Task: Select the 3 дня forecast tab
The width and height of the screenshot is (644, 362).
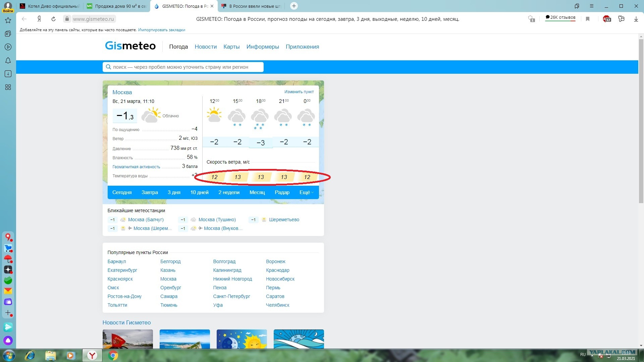Action: (x=174, y=192)
